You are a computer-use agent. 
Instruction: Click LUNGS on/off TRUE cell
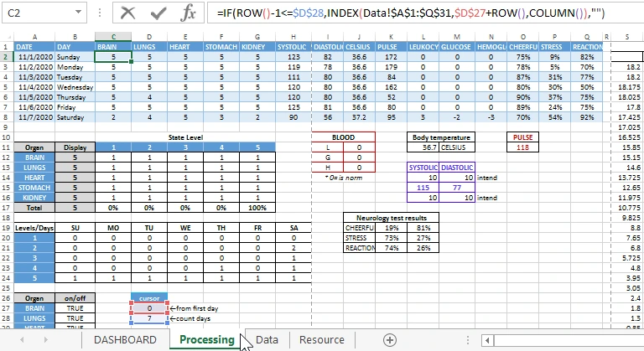click(75, 318)
